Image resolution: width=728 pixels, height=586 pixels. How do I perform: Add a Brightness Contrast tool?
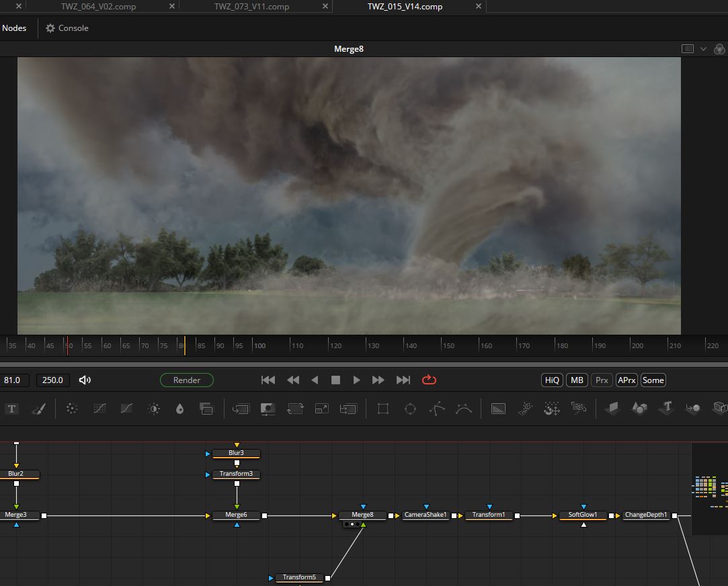coord(154,409)
